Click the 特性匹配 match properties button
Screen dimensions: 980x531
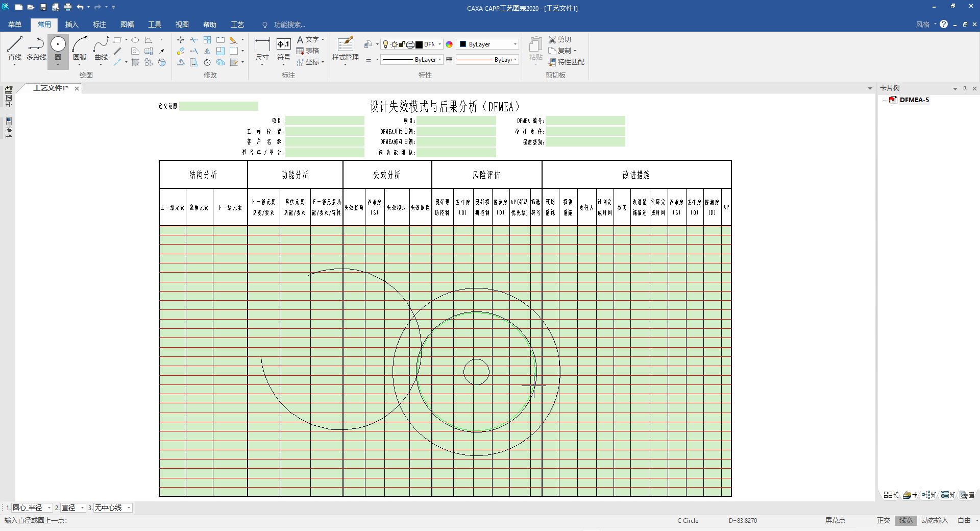(x=567, y=62)
